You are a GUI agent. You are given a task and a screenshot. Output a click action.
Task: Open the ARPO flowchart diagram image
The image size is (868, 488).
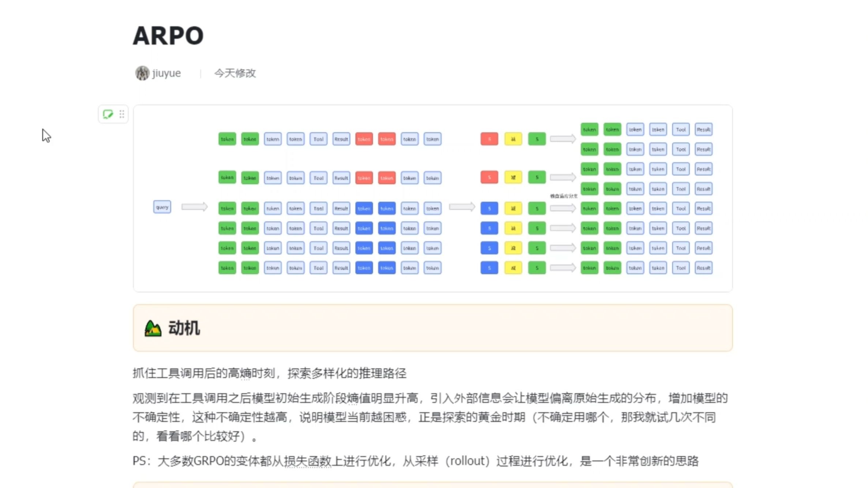(x=433, y=198)
